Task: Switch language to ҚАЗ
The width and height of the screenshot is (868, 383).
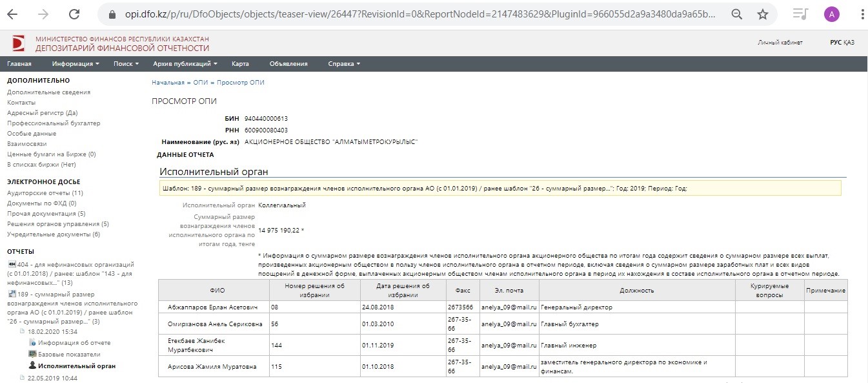Action: (x=849, y=43)
